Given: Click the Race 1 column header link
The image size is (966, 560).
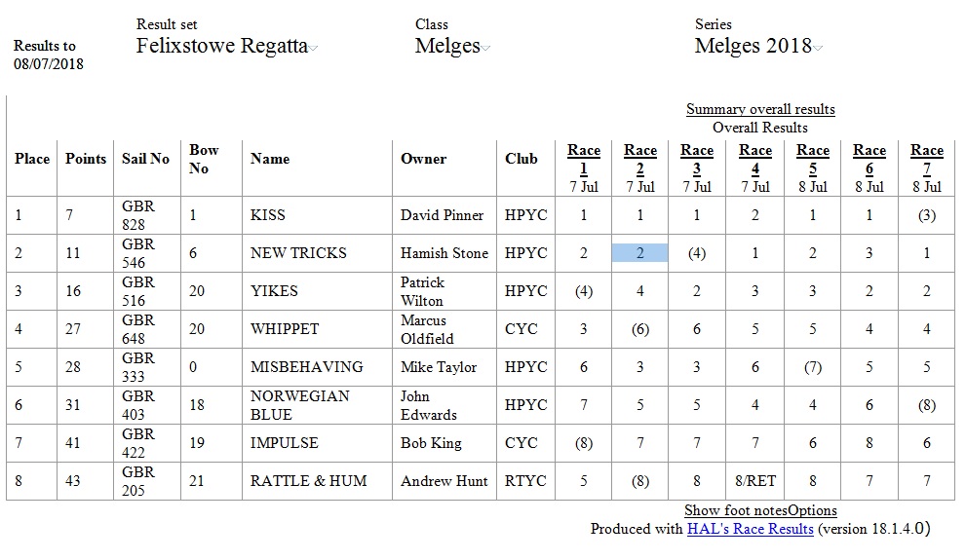Looking at the screenshot, I should pyautogui.click(x=584, y=159).
